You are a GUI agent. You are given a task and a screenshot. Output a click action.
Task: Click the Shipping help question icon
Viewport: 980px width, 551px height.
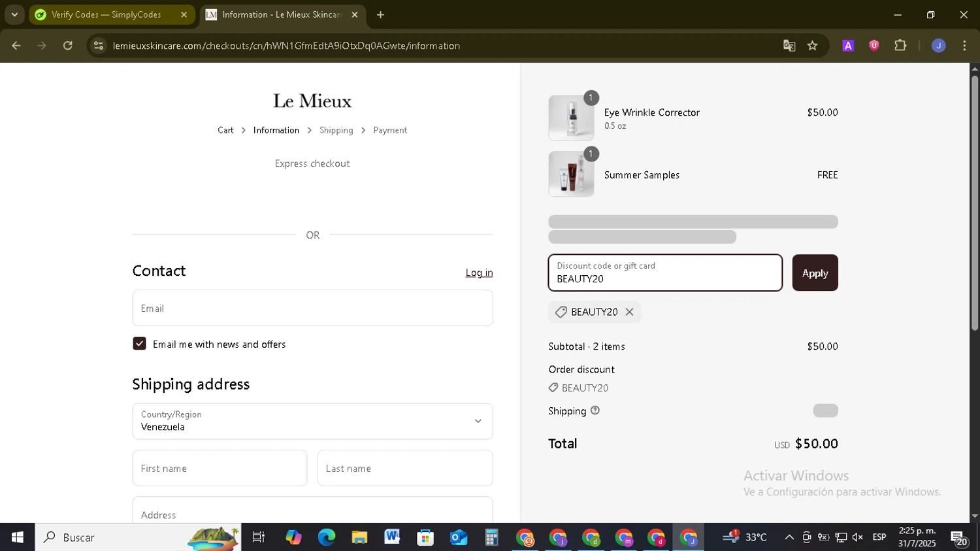[595, 410]
